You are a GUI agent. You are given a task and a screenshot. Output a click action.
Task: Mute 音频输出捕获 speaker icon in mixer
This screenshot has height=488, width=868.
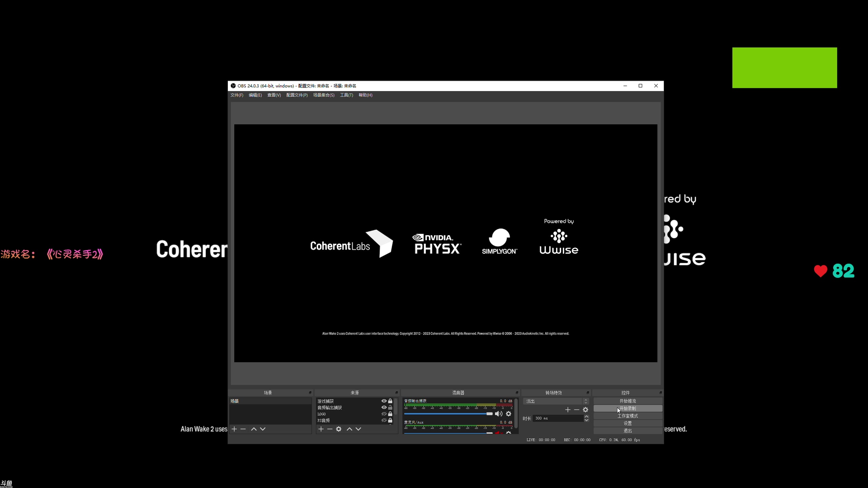pos(499,414)
